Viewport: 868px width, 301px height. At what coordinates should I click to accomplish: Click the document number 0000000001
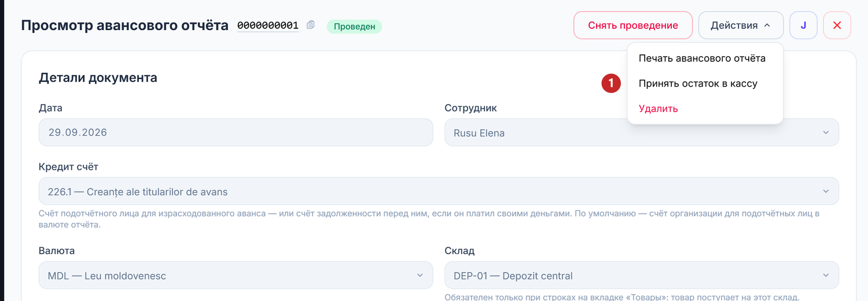coord(267,25)
